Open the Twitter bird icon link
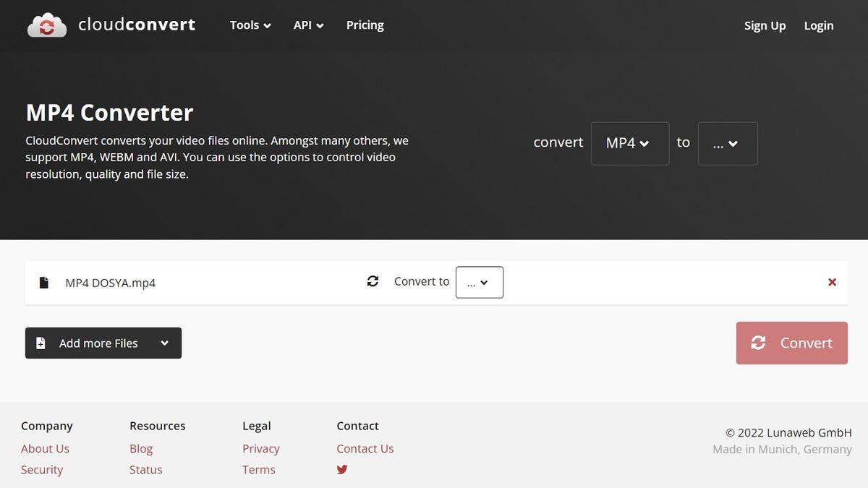 point(342,469)
